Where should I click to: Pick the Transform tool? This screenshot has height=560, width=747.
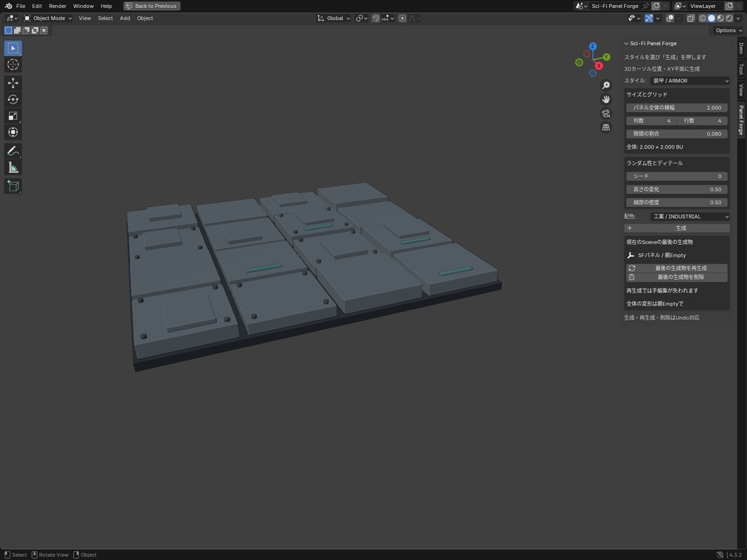(x=13, y=132)
